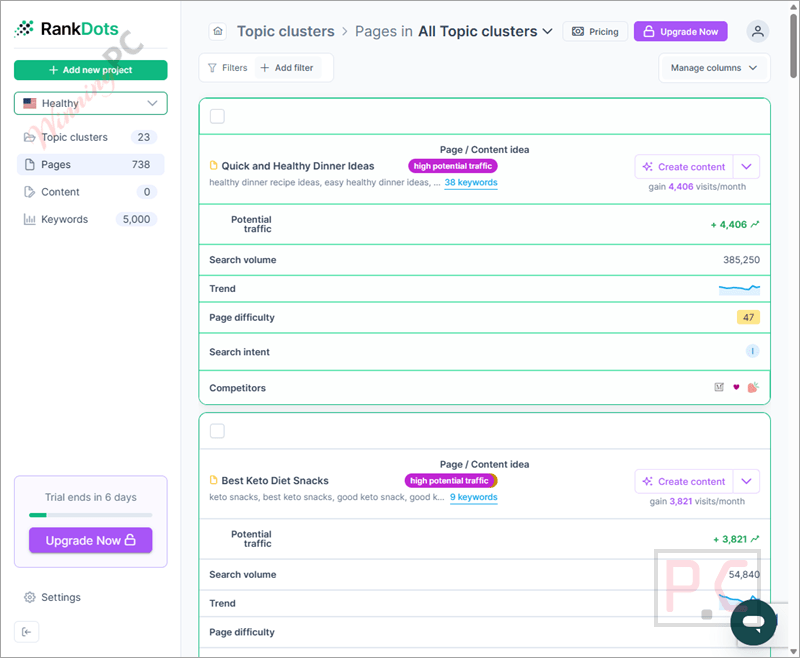This screenshot has width=800, height=658.
Task: Click the logout arrow icon in sidebar
Action: (27, 632)
